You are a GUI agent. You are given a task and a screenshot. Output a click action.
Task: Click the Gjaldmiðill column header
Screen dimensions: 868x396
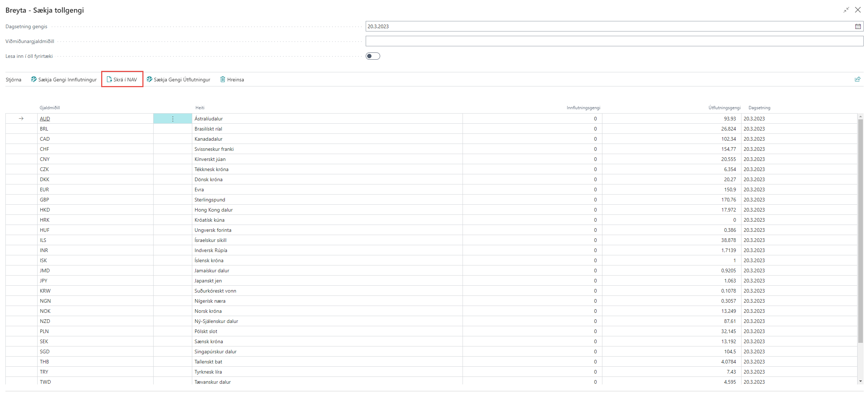click(x=50, y=108)
